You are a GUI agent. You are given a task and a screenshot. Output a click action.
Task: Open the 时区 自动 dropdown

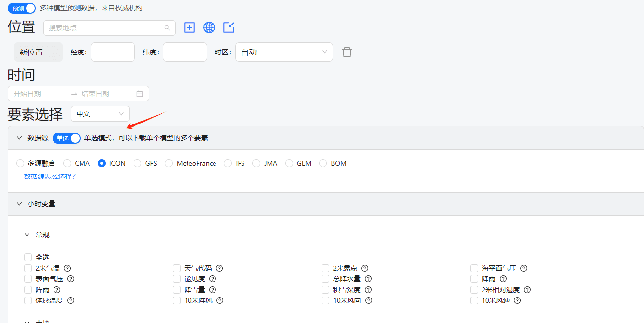coord(284,52)
